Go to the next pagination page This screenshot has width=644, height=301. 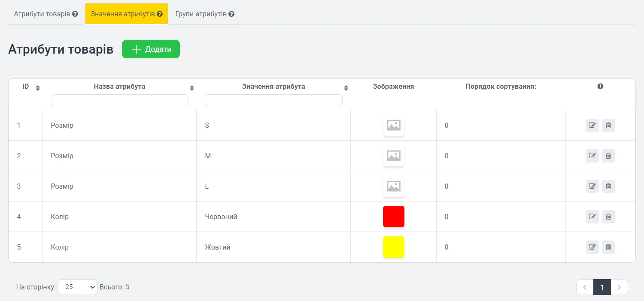[x=619, y=287]
